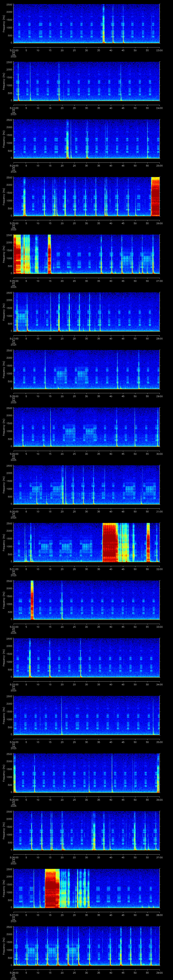Viewport: 173px width, 980px height.
Task: Select the spectrogram panel starting at 5:24:00
Action: pyautogui.click(x=87, y=139)
